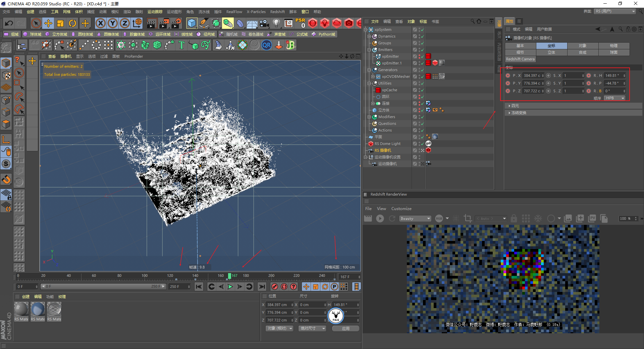
Task: Click the timeline playhead at frame 167
Action: [x=229, y=276]
